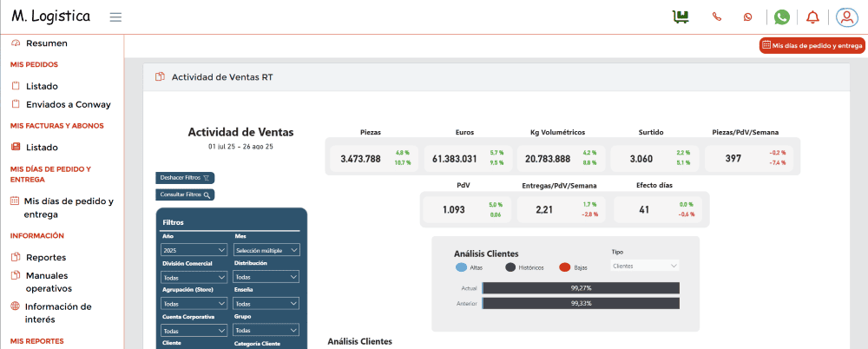The height and width of the screenshot is (349, 868).
Task: Open the notifications bell
Action: pos(812,16)
